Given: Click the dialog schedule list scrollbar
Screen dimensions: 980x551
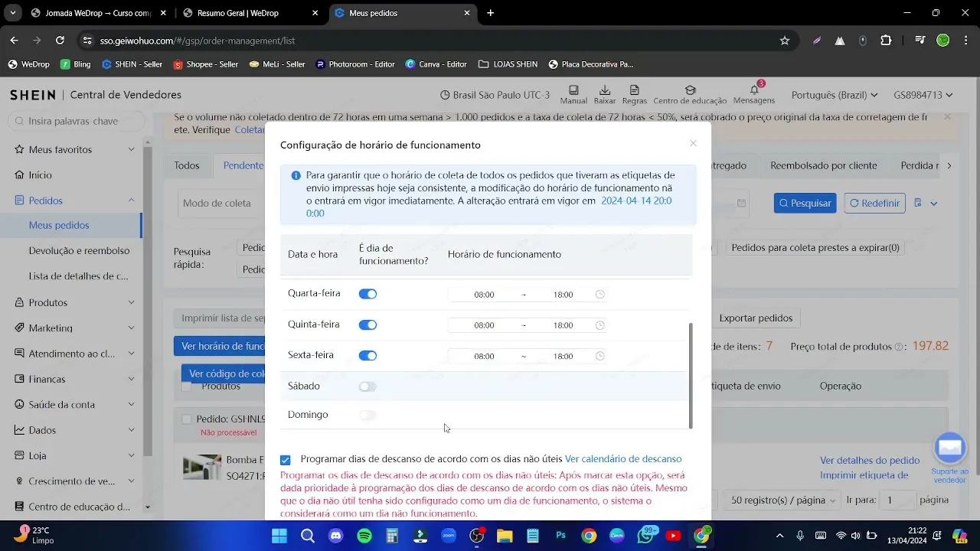Looking at the screenshot, I should point(691,375).
